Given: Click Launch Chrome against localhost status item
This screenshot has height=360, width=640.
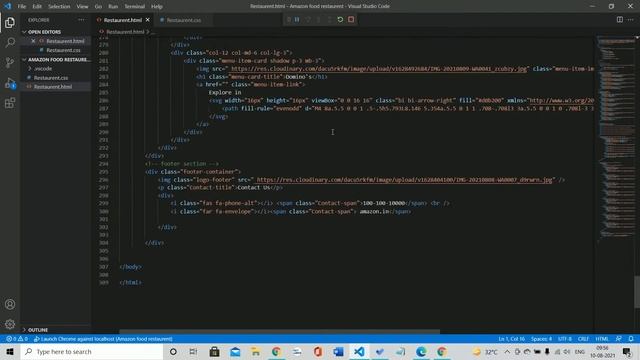Looking at the screenshot, I should click(x=103, y=339).
